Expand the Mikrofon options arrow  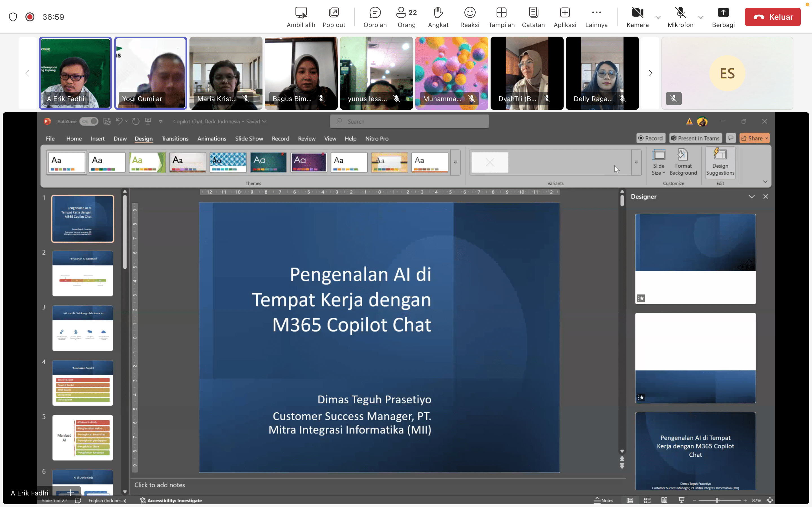click(701, 17)
